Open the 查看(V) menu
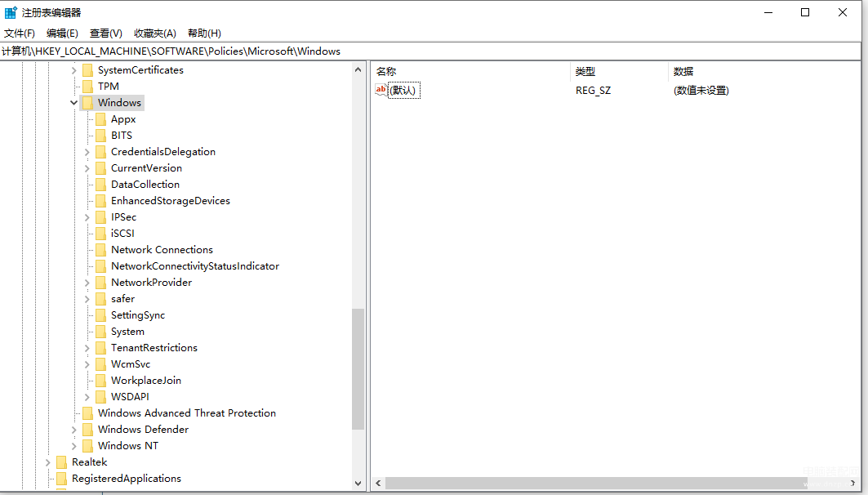Screen dimensions: 868x495 (105, 33)
